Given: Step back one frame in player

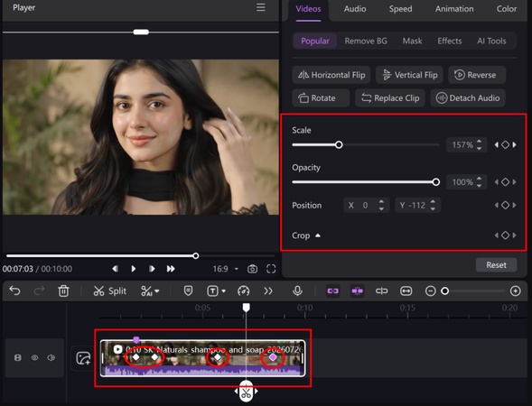Looking at the screenshot, I should [x=116, y=269].
